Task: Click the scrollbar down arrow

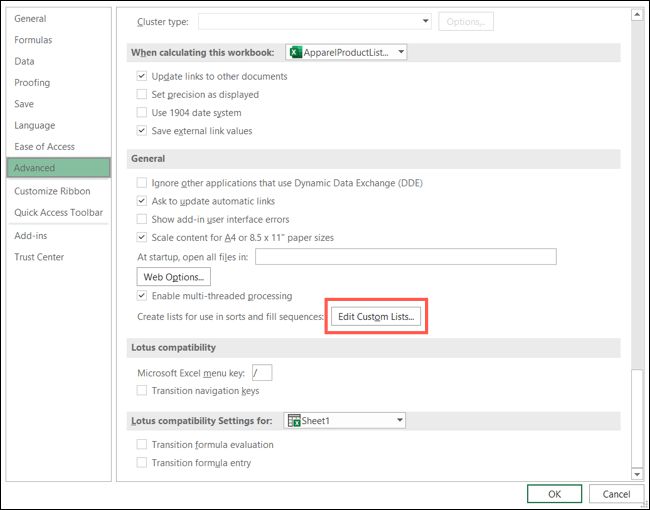Action: (x=636, y=473)
